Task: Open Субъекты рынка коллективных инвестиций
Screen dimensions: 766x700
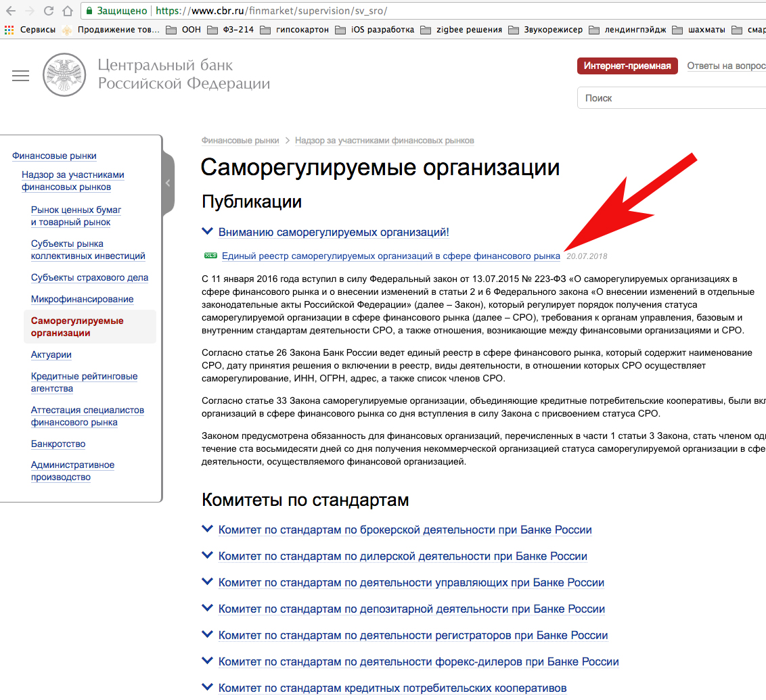Action: (x=88, y=250)
